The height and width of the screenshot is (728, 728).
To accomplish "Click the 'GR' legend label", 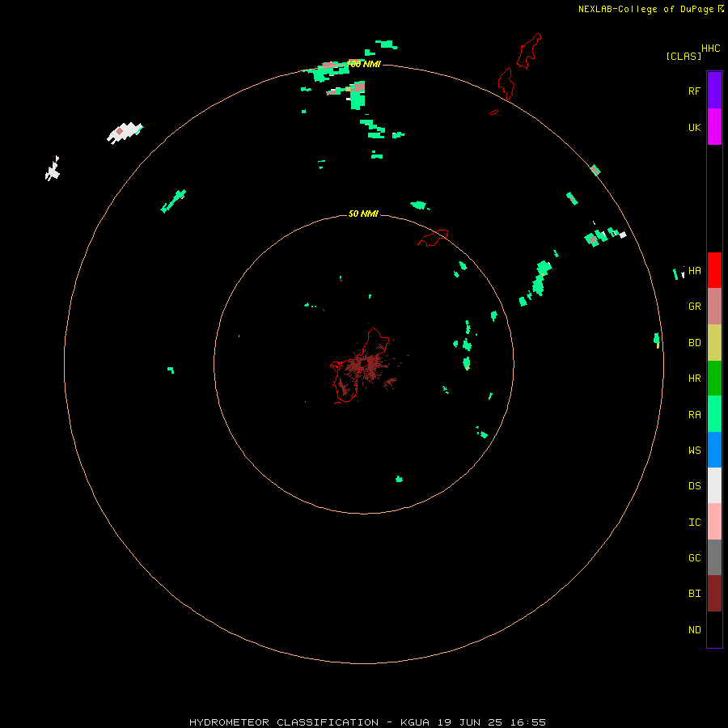I will click(x=694, y=307).
